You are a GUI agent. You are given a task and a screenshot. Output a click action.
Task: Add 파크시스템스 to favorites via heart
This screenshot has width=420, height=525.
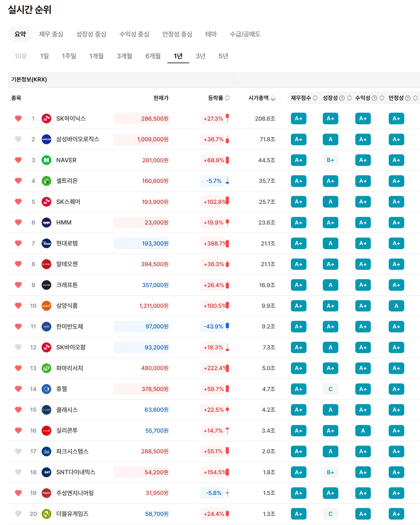pyautogui.click(x=18, y=451)
